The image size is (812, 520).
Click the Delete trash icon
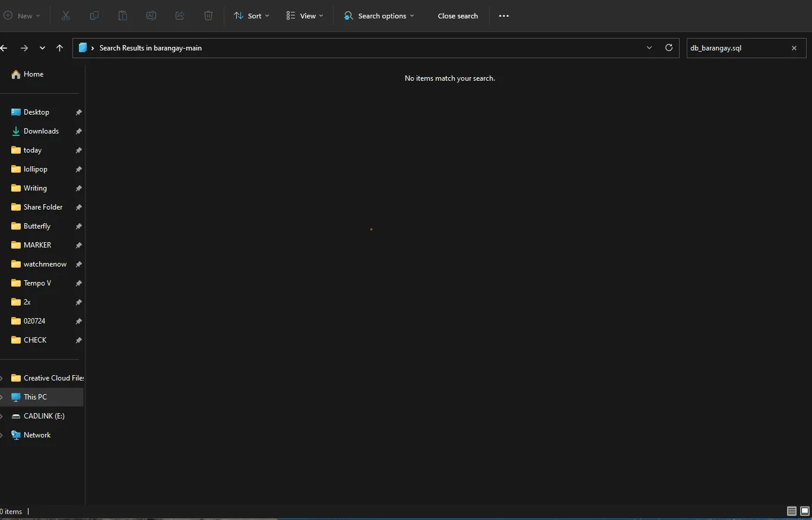click(x=208, y=16)
